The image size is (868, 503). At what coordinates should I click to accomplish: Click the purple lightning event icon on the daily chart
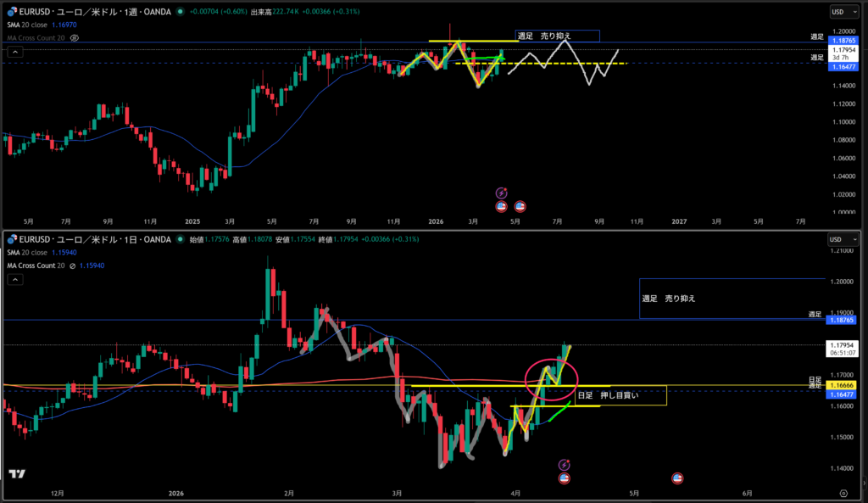[565, 465]
